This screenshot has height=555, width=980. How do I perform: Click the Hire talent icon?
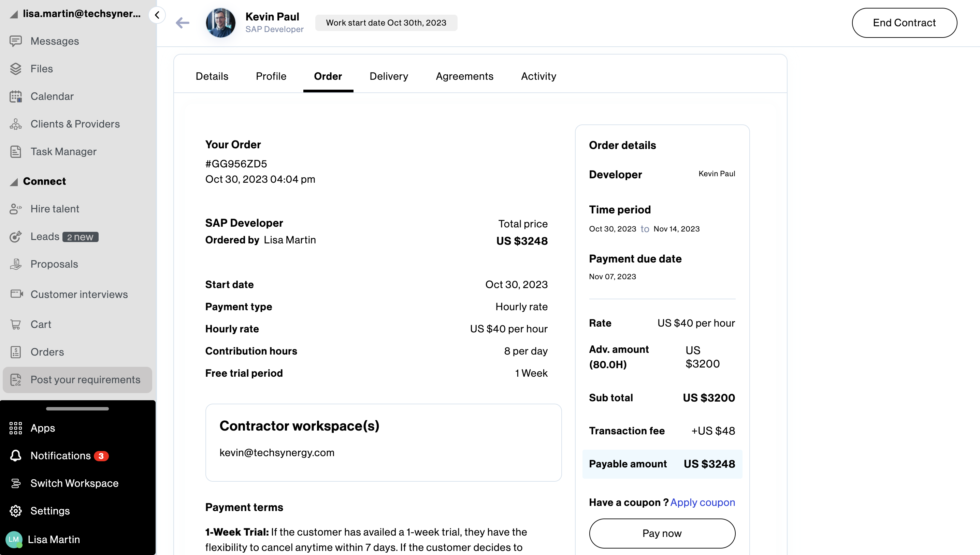tap(16, 209)
